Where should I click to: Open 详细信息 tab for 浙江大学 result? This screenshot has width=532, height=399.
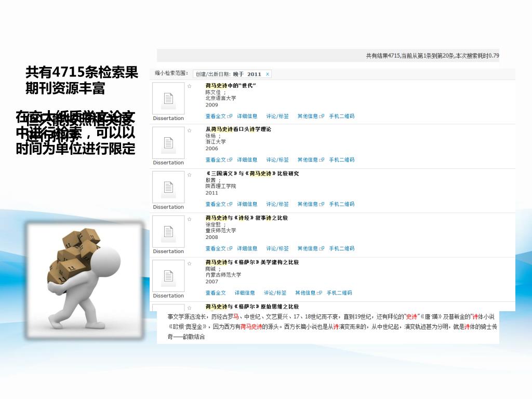[x=247, y=160]
